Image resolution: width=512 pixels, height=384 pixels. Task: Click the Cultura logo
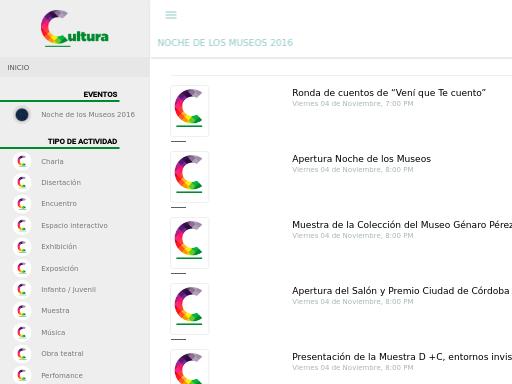tap(75, 28)
